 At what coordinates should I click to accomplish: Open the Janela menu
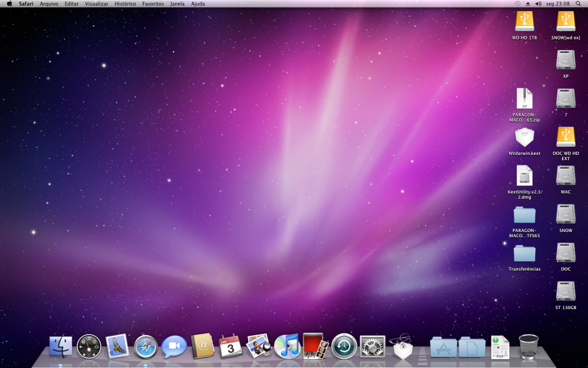coord(178,4)
